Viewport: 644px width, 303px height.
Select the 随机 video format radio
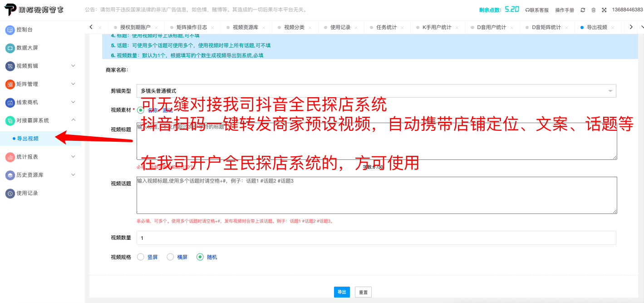coord(200,257)
